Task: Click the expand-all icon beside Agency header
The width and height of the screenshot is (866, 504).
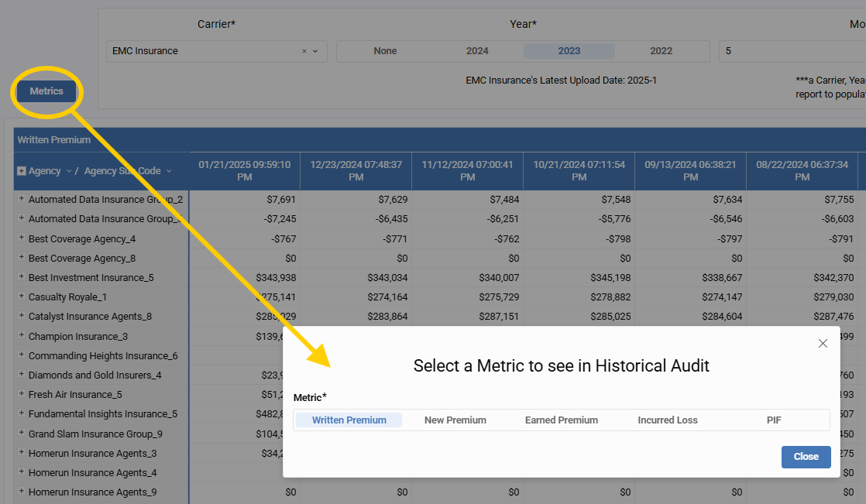Action: (x=22, y=171)
